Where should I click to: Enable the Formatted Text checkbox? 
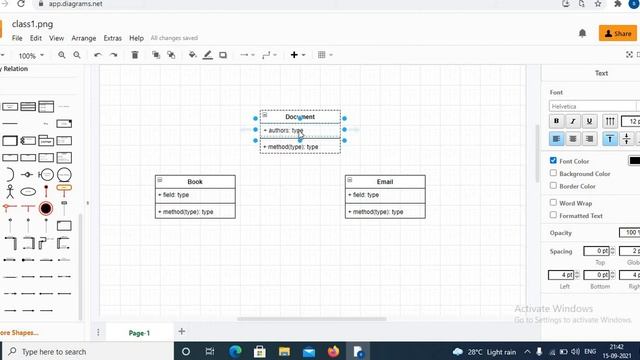[553, 215]
